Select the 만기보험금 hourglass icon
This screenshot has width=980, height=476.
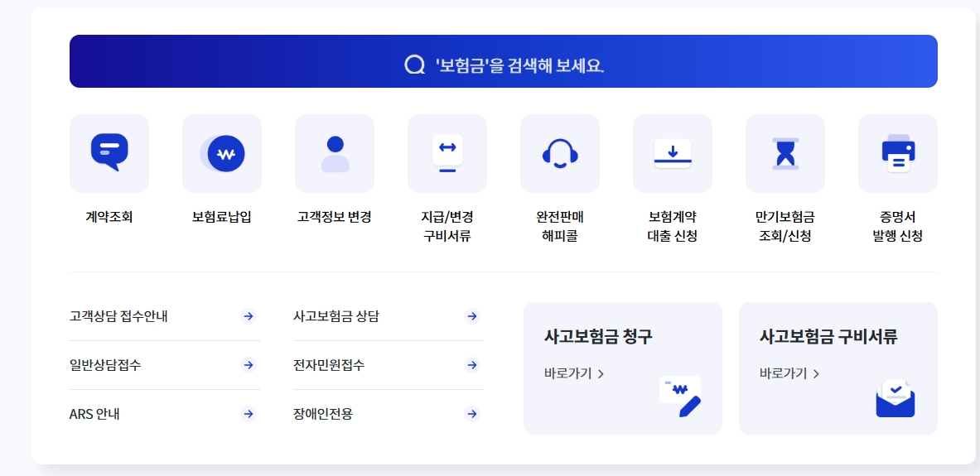(785, 153)
